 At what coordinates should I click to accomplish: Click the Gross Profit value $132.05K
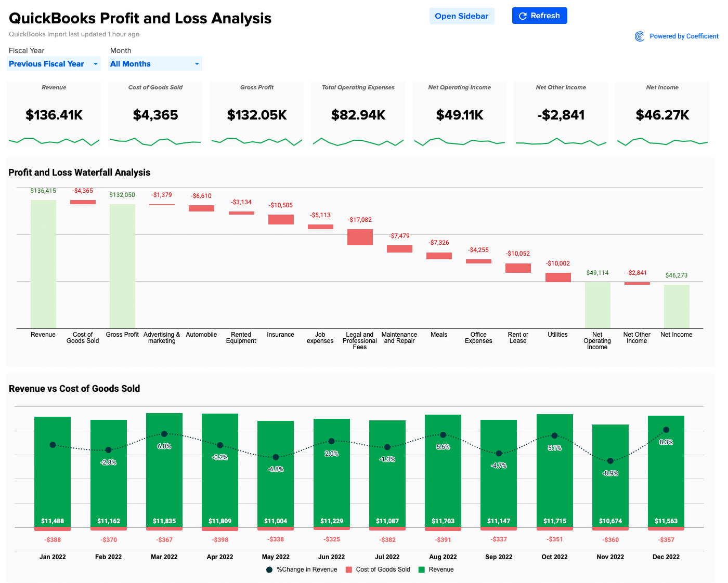[257, 115]
